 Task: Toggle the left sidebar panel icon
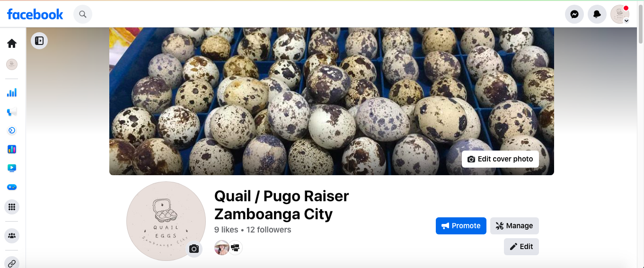(x=39, y=41)
